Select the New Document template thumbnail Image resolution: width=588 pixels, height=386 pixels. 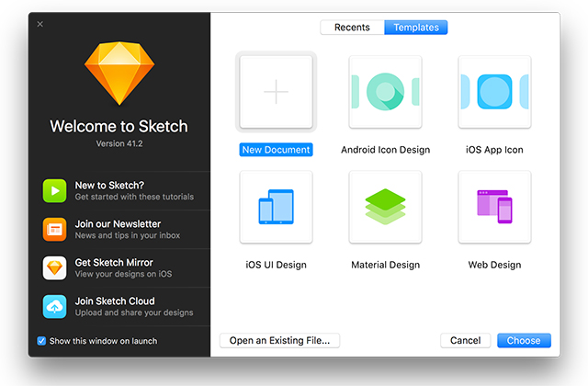tap(276, 92)
